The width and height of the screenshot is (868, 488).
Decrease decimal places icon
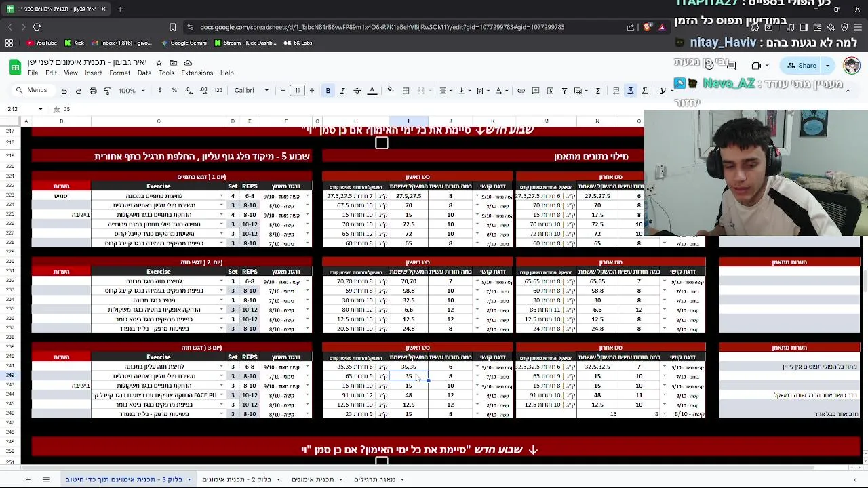pyautogui.click(x=189, y=91)
